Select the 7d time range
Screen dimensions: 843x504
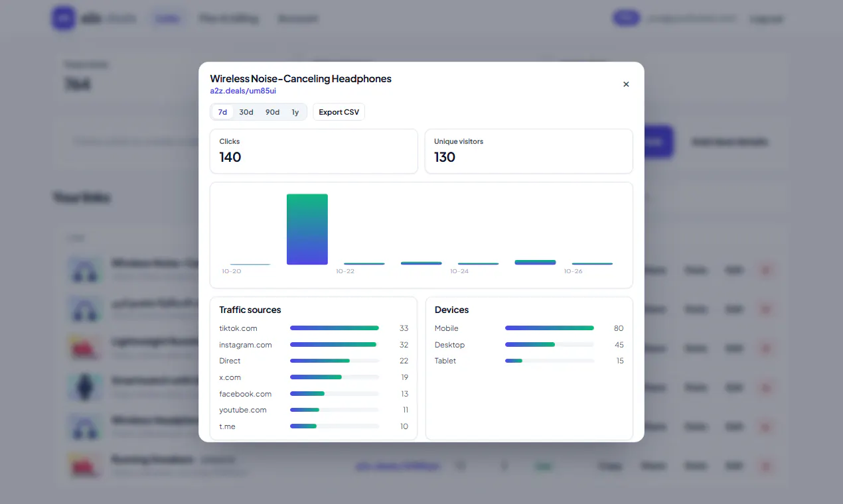pyautogui.click(x=223, y=112)
